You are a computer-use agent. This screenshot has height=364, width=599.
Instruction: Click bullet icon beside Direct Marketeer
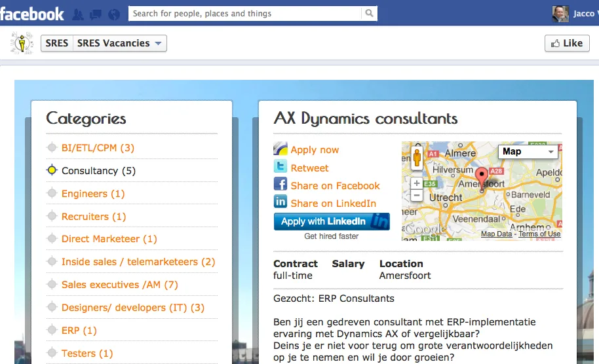[52, 238]
